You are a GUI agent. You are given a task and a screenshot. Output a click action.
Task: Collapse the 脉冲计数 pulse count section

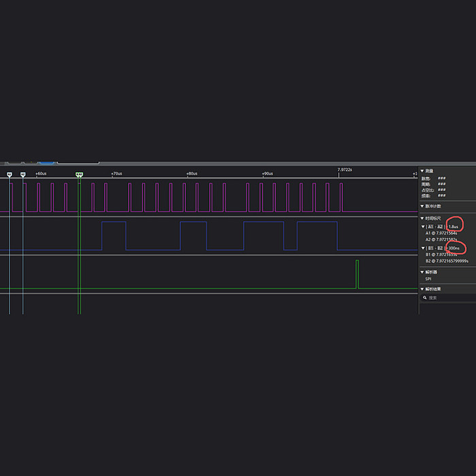pos(422,206)
